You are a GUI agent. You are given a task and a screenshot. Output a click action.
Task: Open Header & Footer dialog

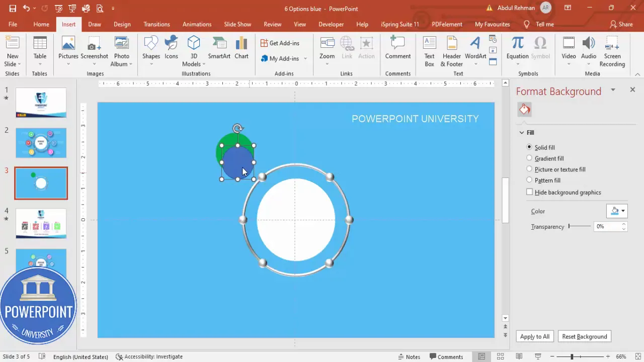(x=452, y=51)
